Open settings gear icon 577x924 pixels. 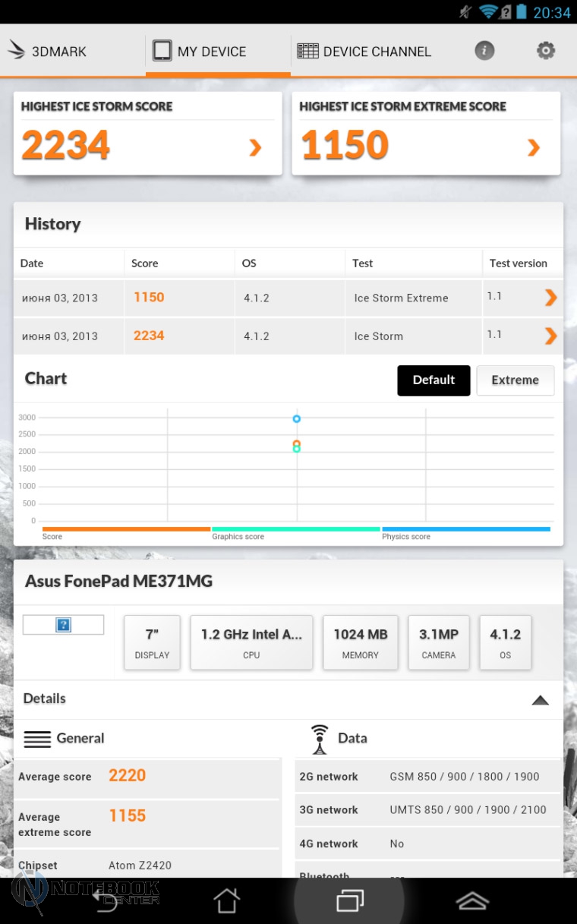[x=545, y=51]
